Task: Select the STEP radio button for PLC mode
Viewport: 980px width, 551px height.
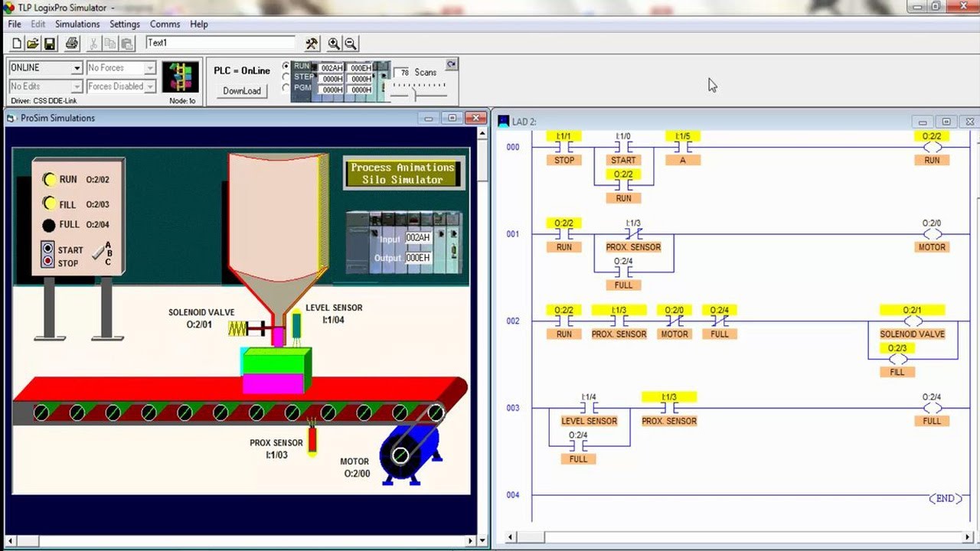Action: coord(286,77)
